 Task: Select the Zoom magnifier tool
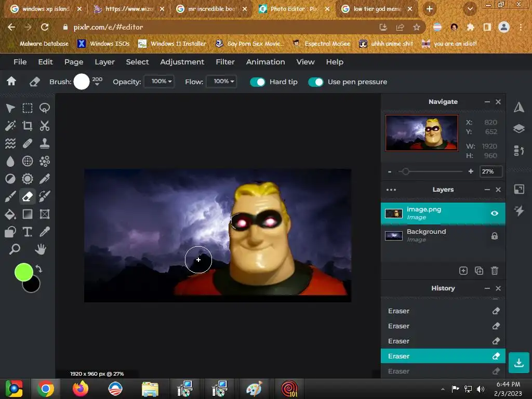pyautogui.click(x=15, y=249)
